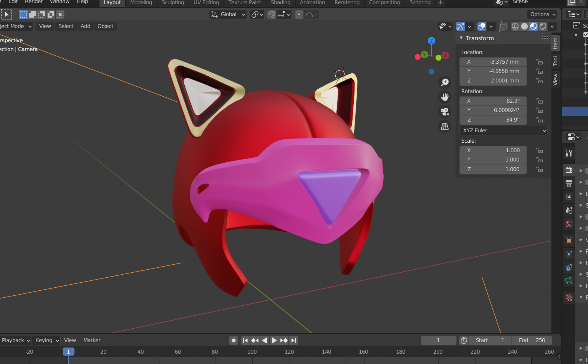Toggle the snap magnet
Image resolution: width=588 pixels, height=364 pixels.
coord(272,15)
